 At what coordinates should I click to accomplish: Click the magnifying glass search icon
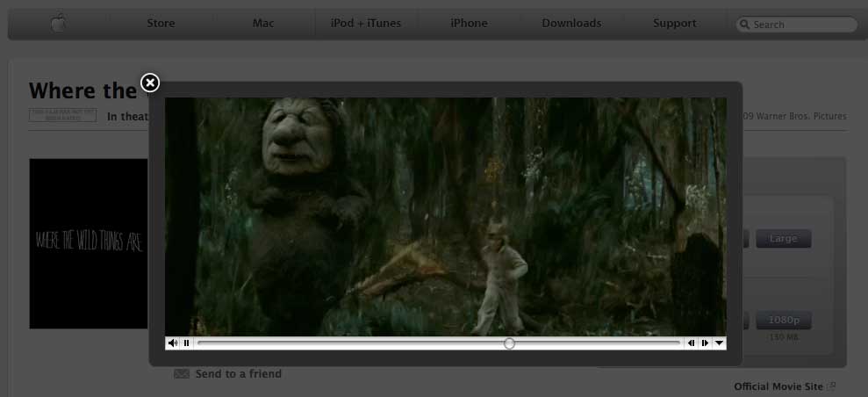tap(745, 25)
